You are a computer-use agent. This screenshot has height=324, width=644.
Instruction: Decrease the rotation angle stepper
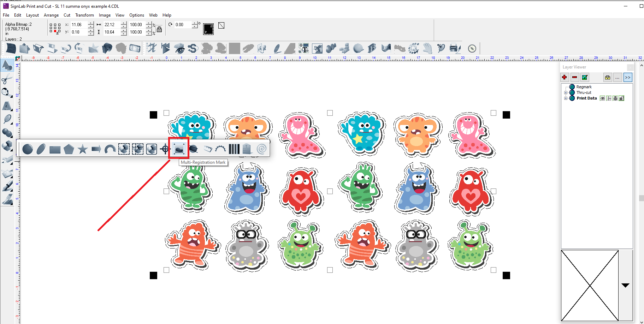click(x=195, y=26)
